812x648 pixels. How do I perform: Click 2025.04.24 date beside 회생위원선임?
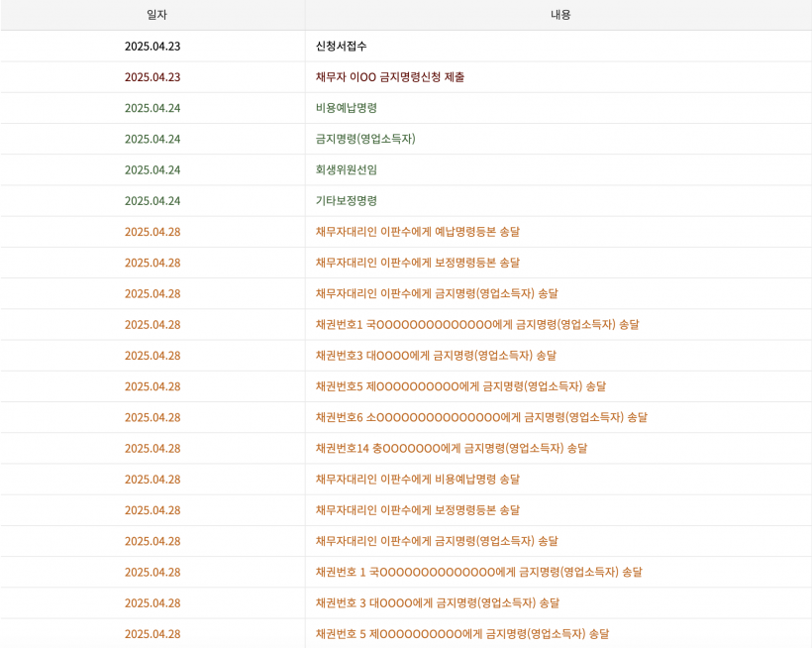[152, 169]
